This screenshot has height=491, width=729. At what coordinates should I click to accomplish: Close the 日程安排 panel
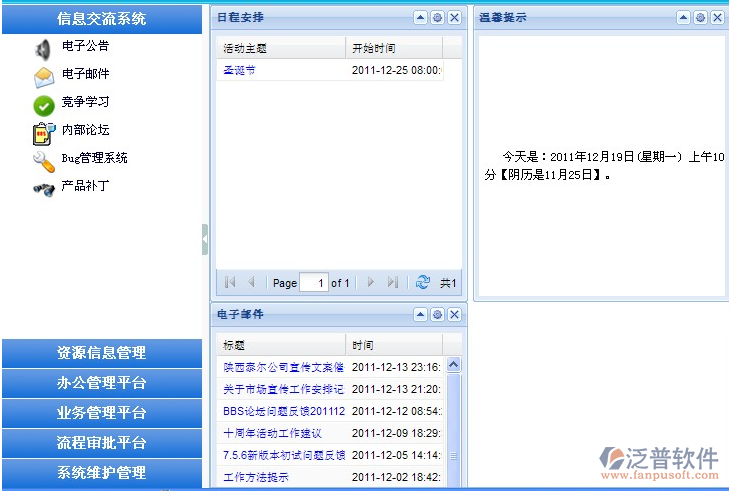[x=454, y=18]
